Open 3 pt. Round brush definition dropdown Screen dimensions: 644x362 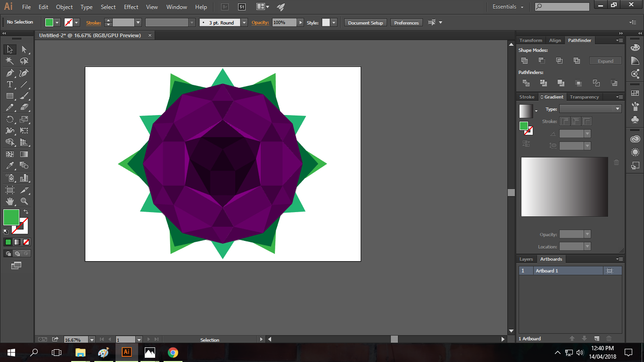point(244,22)
